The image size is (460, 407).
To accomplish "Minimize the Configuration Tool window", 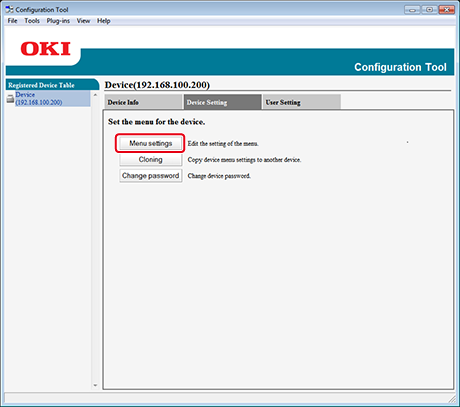I will pos(413,10).
